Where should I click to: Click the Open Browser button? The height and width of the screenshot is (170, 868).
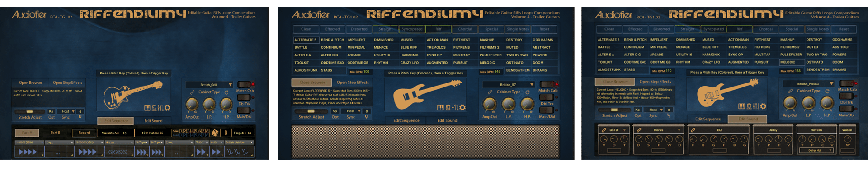(x=31, y=83)
